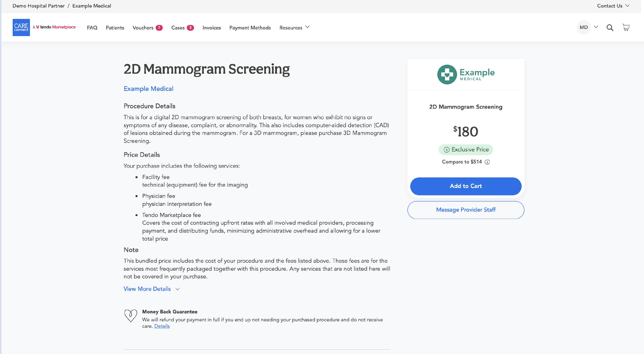
Task: Click the info icon beside Compare to $514
Action: pos(487,162)
